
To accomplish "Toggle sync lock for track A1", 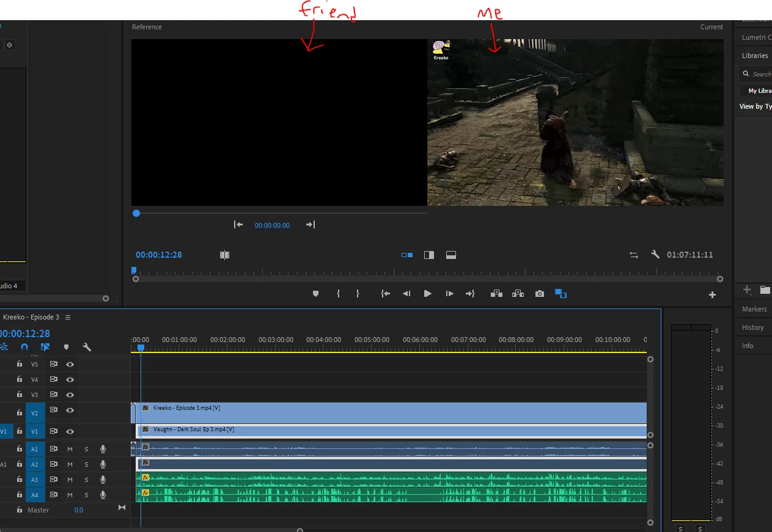I will click(x=54, y=449).
